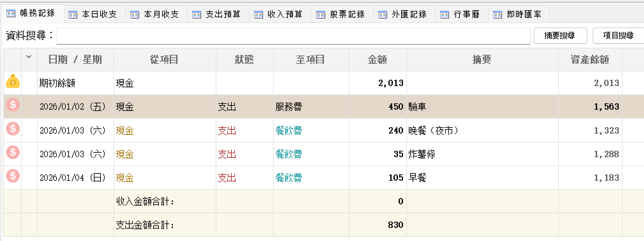644x241 pixels.
Task: Switch to the 帳務記錄 tab
Action: pyautogui.click(x=33, y=14)
